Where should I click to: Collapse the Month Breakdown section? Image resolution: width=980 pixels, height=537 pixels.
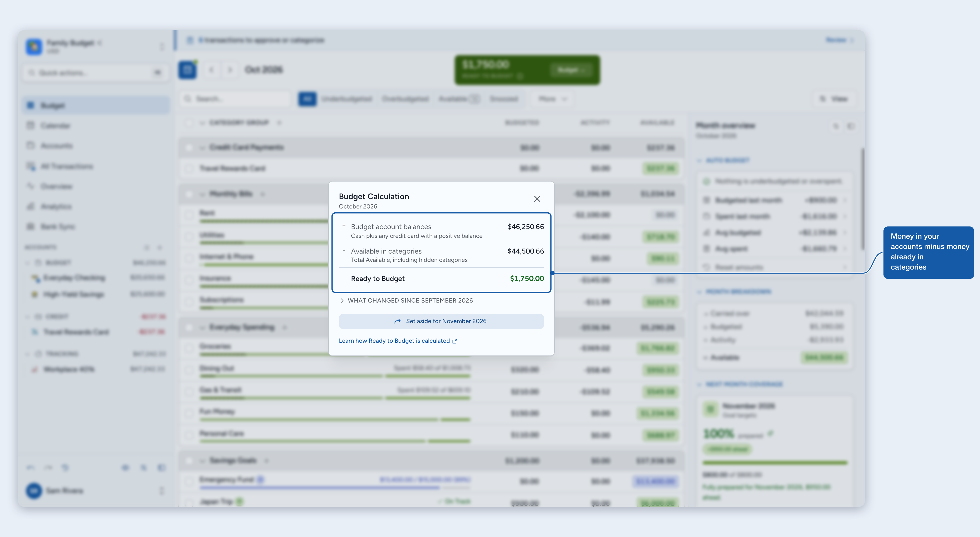pos(699,292)
